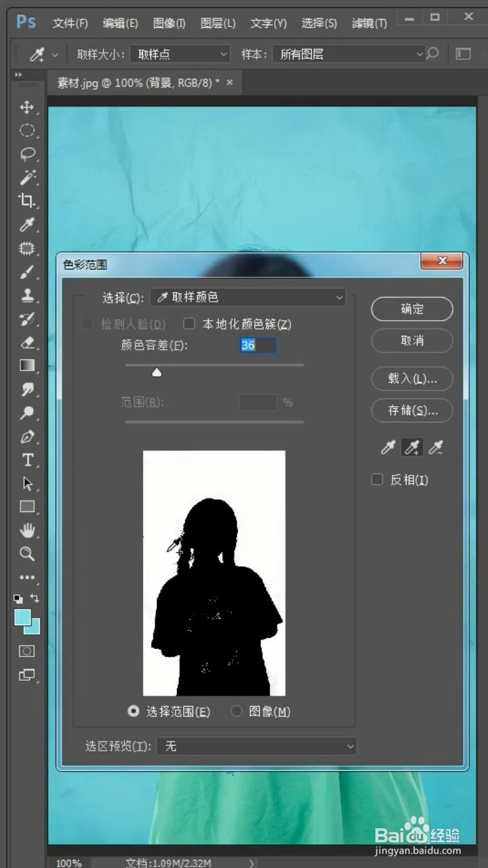Expand the collapsed toolbox panel arrows
The height and width of the screenshot is (868, 488).
(18, 75)
